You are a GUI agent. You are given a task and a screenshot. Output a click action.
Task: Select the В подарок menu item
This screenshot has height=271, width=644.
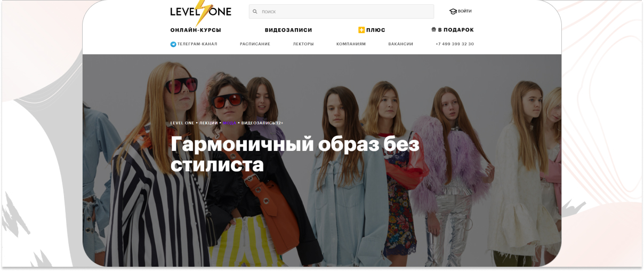(x=456, y=30)
